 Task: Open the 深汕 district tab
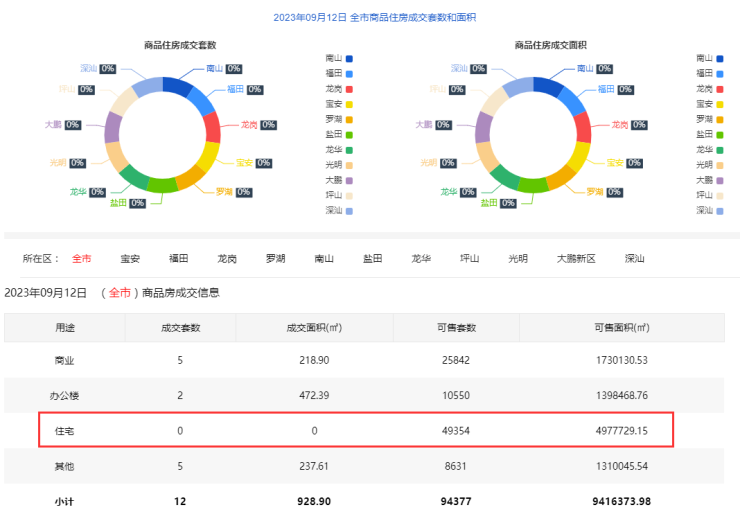pos(634,258)
